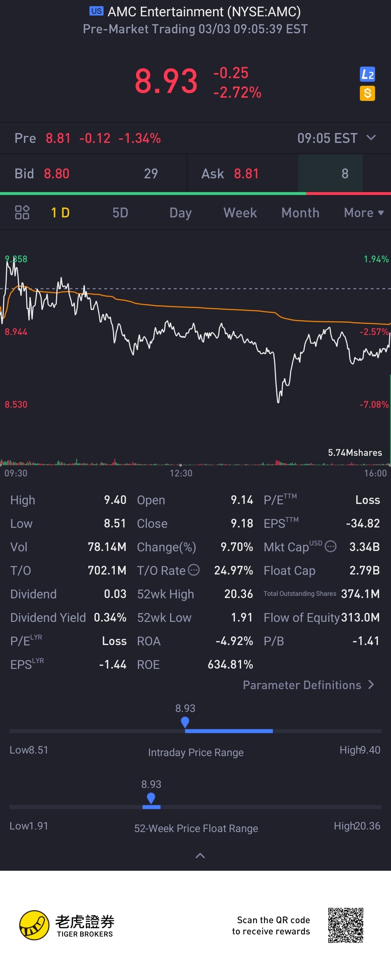Tap the US market flag badge
The height and width of the screenshot is (980, 391).
click(x=96, y=11)
